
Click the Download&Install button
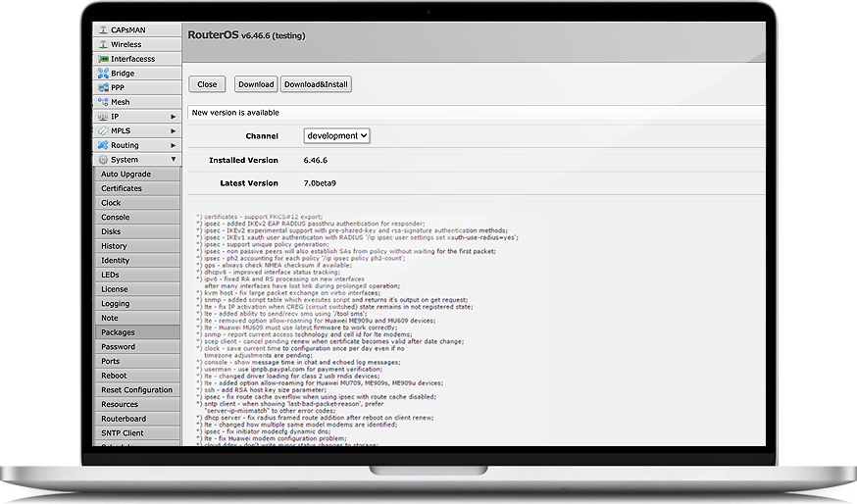coord(316,84)
